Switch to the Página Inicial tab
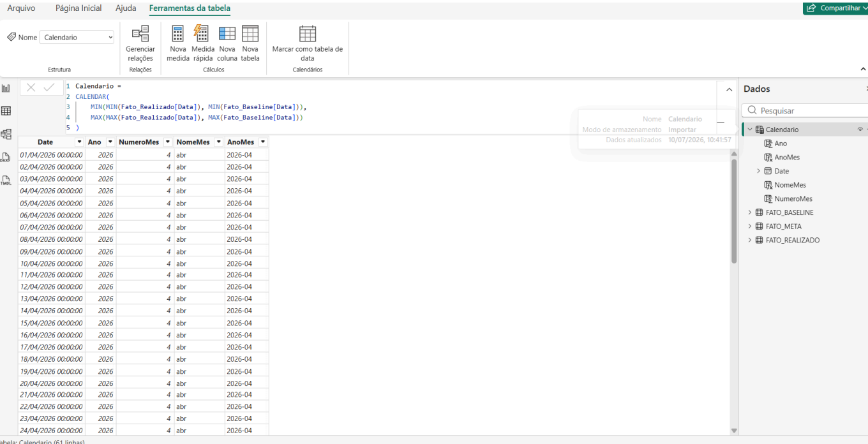This screenshot has width=868, height=444. tap(79, 8)
